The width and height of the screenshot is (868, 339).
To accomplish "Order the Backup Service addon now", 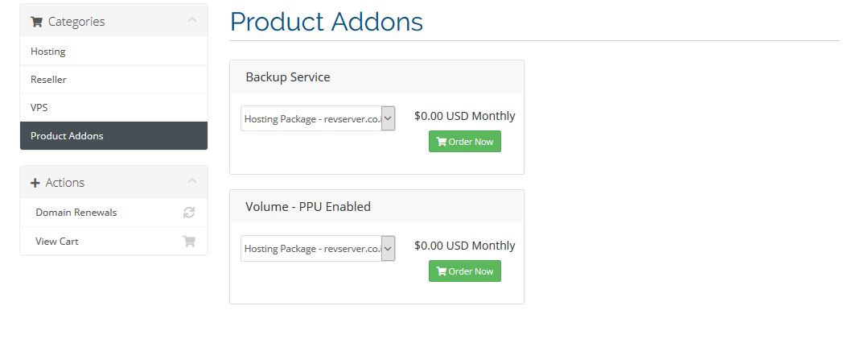I will [x=465, y=141].
